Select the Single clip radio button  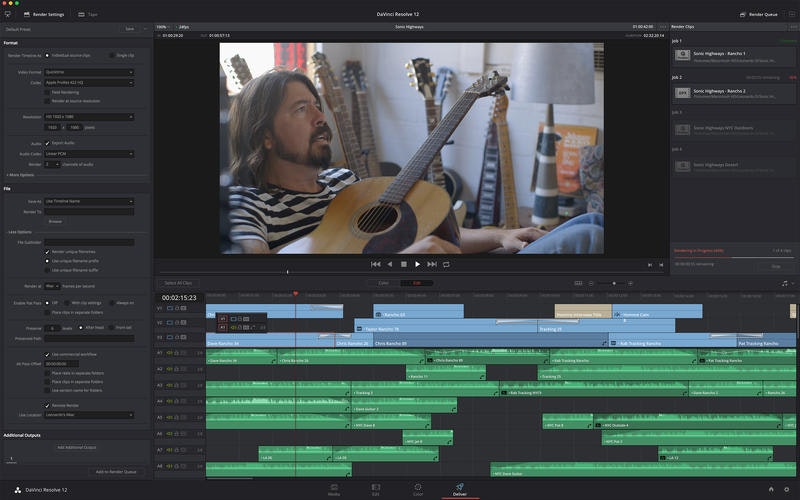coord(111,55)
